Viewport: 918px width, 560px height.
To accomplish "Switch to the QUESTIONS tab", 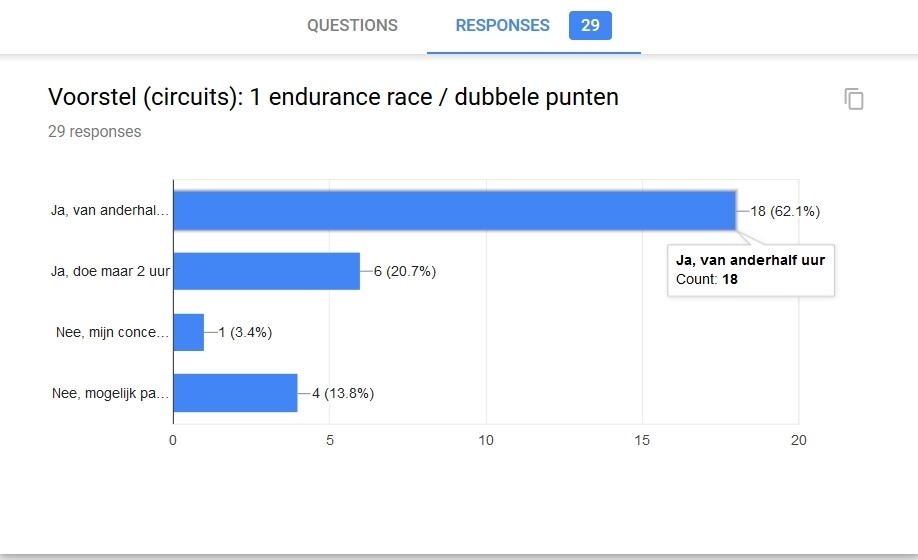I will (x=352, y=26).
